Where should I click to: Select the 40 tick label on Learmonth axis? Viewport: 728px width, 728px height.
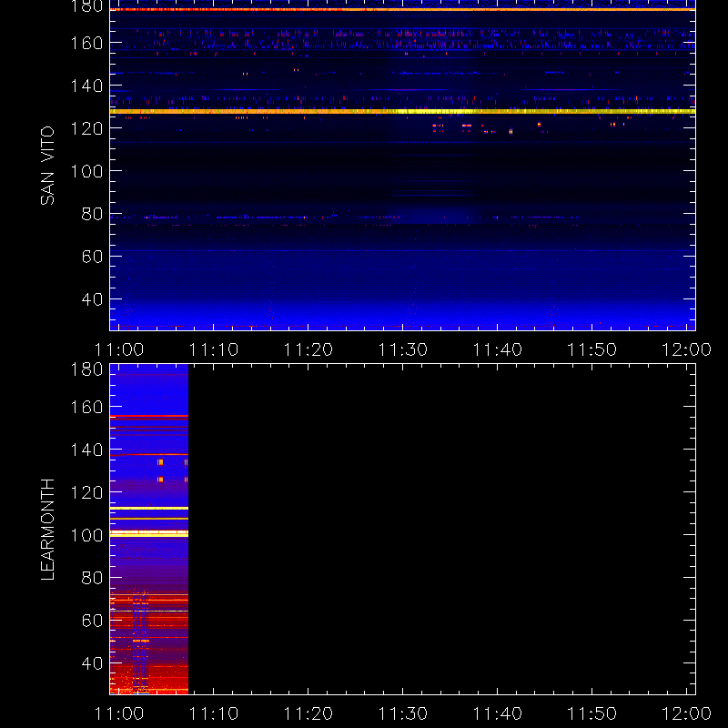coord(92,663)
